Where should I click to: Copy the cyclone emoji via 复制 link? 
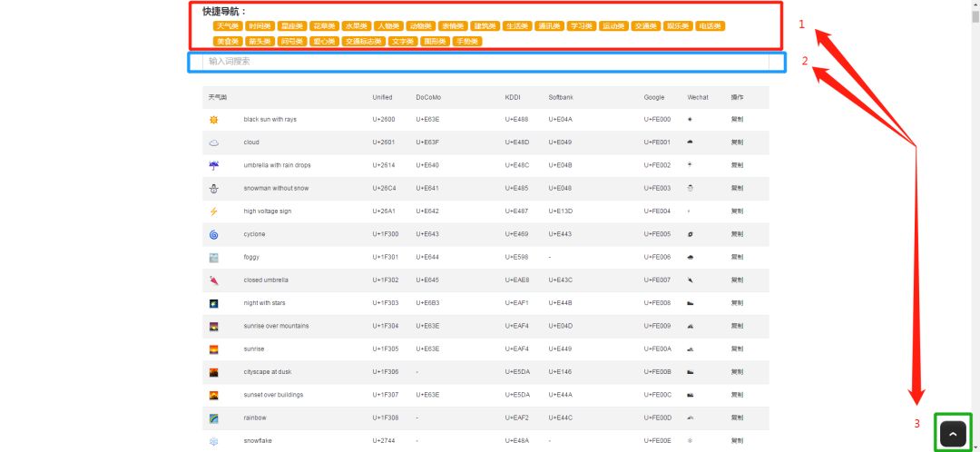click(x=737, y=234)
